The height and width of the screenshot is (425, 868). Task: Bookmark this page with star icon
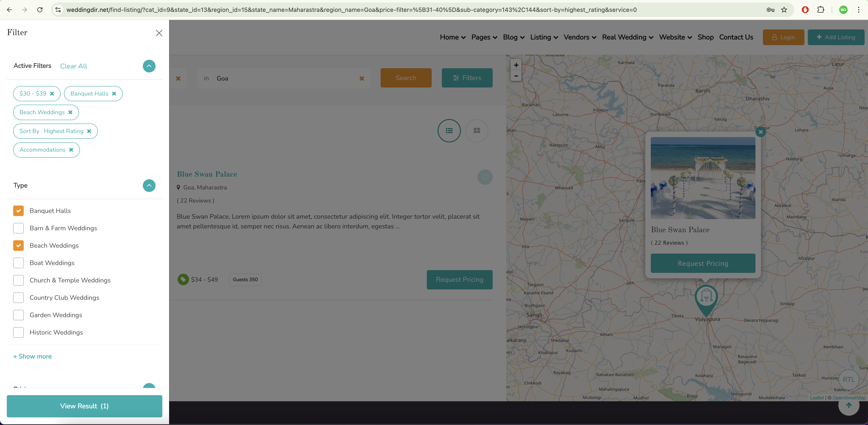tap(784, 10)
